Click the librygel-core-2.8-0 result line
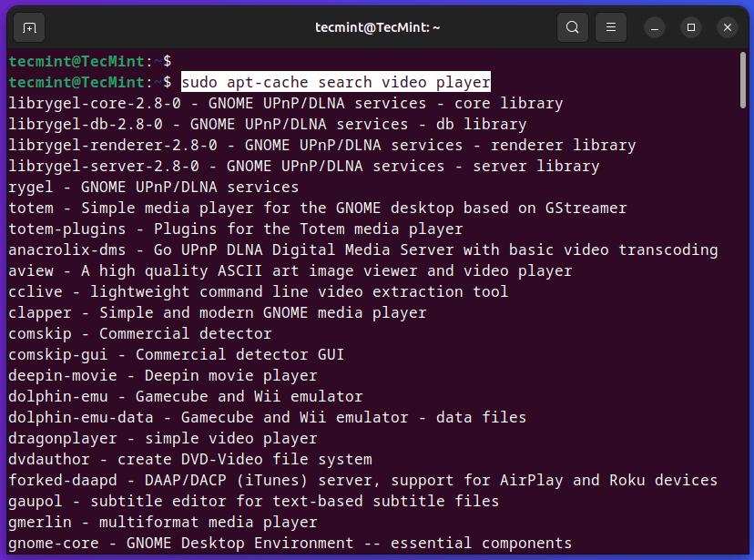This screenshot has height=560, width=754. pyautogui.click(x=285, y=103)
